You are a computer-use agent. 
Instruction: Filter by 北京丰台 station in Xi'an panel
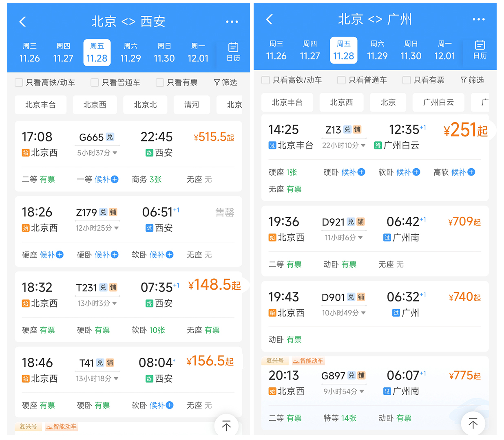[40, 105]
